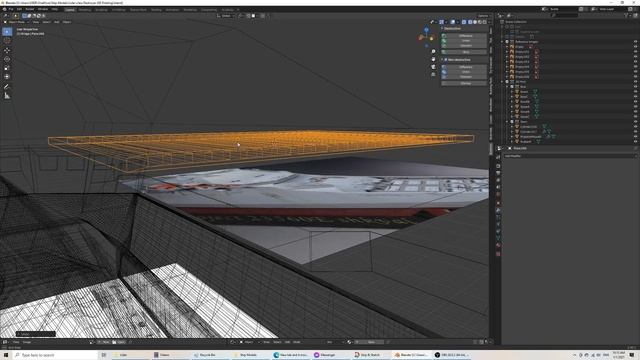Click Destructive Union boolean button
Viewport: 640px width, 360px height.
[464, 40]
